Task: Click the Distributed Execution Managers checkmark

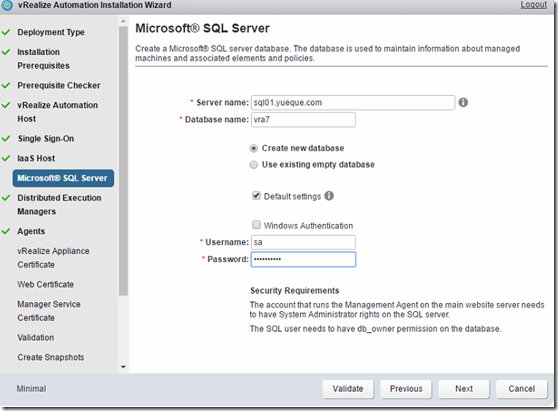Action: coord(6,198)
